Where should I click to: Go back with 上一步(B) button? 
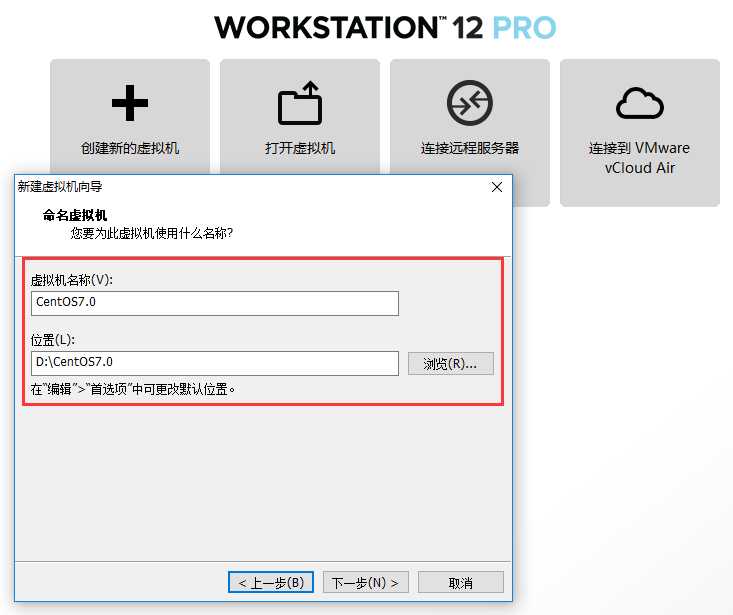(271, 582)
